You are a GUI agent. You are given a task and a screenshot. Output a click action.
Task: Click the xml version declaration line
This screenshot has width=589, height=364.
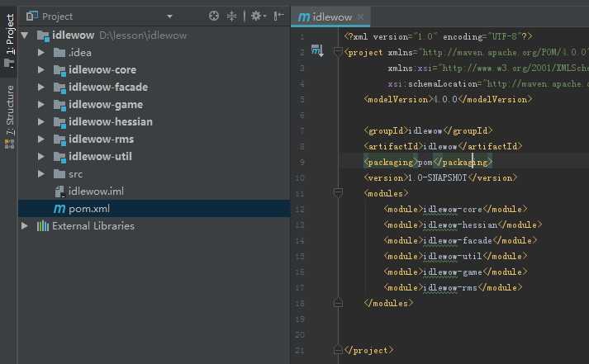[x=439, y=37]
